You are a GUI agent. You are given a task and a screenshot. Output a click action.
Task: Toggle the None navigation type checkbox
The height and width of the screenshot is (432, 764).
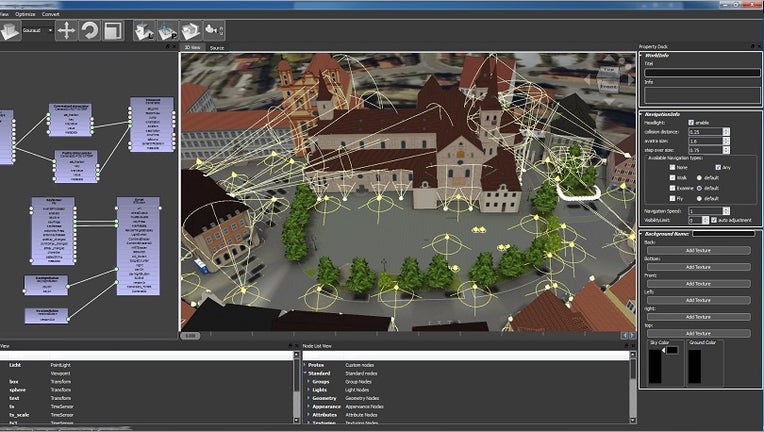point(672,167)
